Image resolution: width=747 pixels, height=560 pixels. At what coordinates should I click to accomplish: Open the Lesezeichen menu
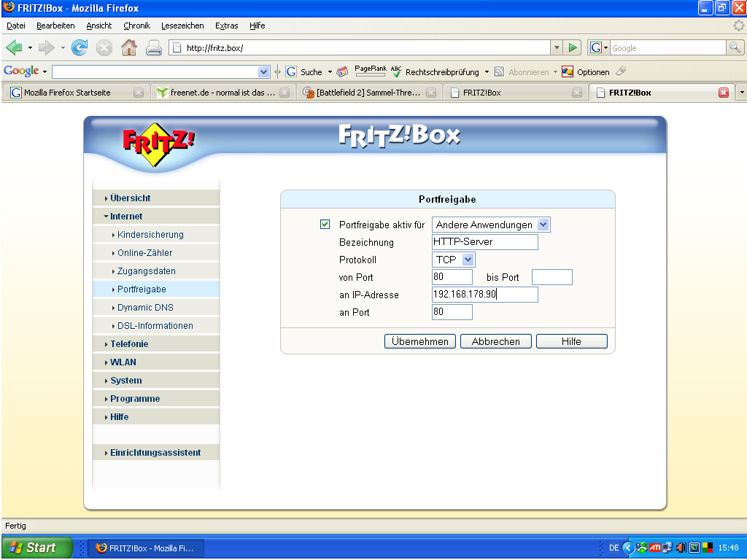coord(182,26)
